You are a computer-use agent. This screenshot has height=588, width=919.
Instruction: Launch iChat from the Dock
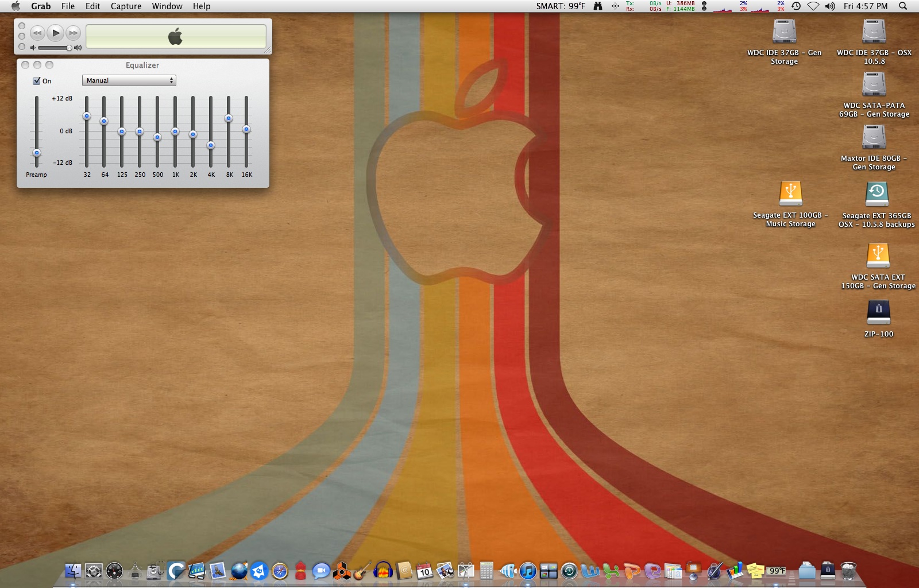pos(321,571)
